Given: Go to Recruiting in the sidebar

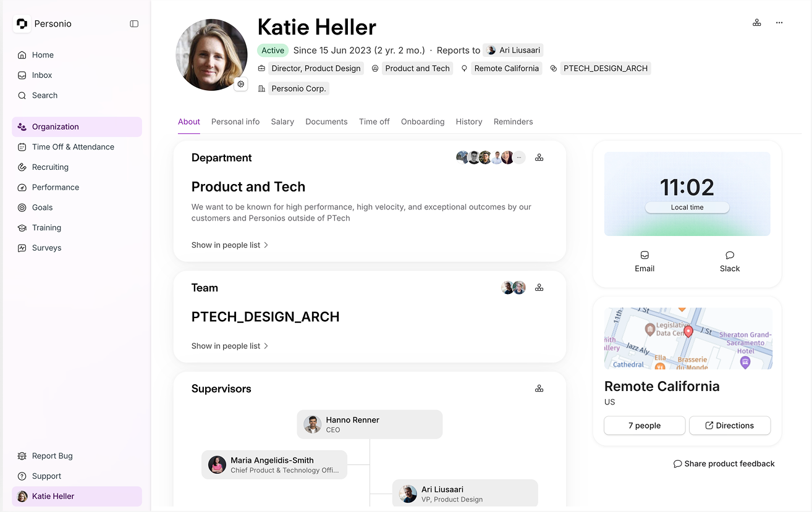Looking at the screenshot, I should (x=49, y=167).
